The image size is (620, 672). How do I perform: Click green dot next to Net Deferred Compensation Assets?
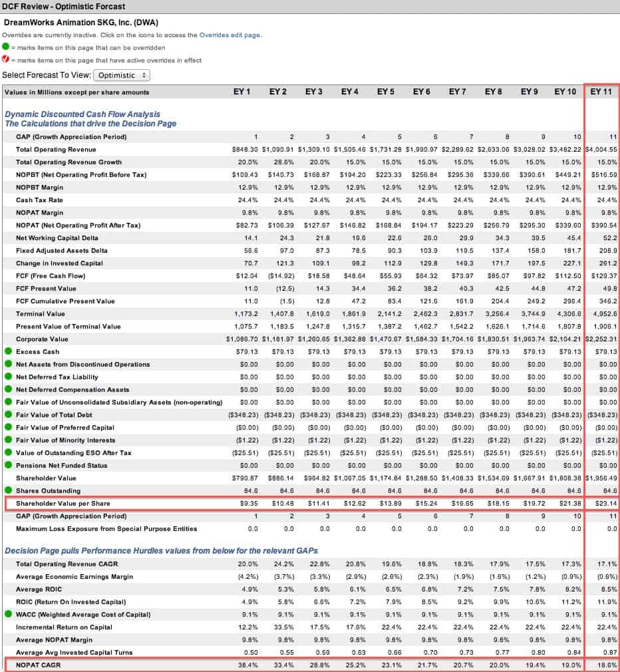pyautogui.click(x=8, y=389)
